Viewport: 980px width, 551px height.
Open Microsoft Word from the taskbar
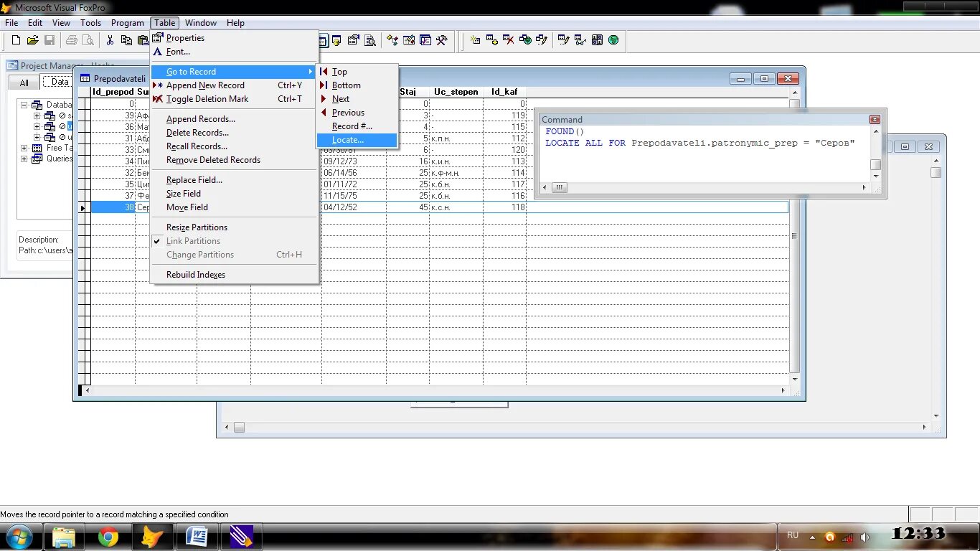pyautogui.click(x=197, y=537)
